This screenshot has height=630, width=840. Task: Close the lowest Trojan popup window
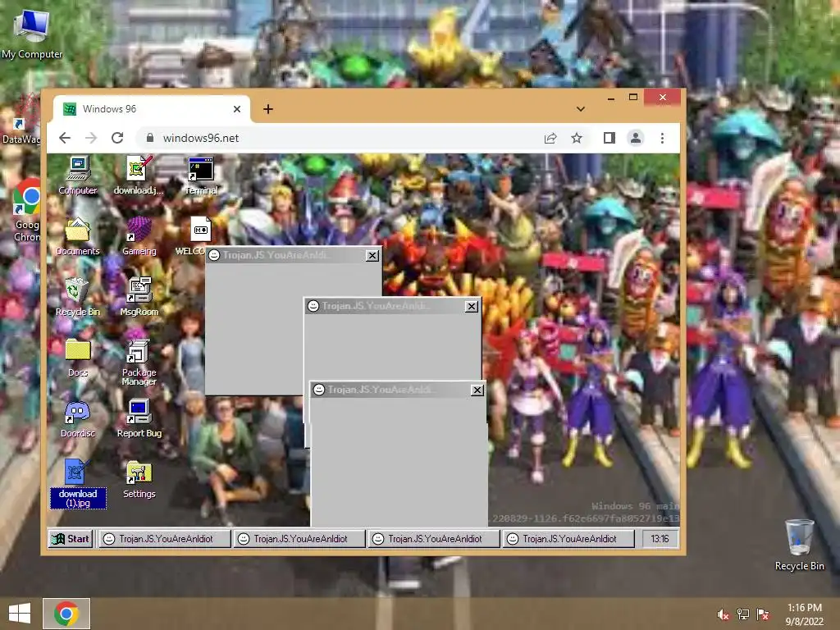click(x=477, y=390)
